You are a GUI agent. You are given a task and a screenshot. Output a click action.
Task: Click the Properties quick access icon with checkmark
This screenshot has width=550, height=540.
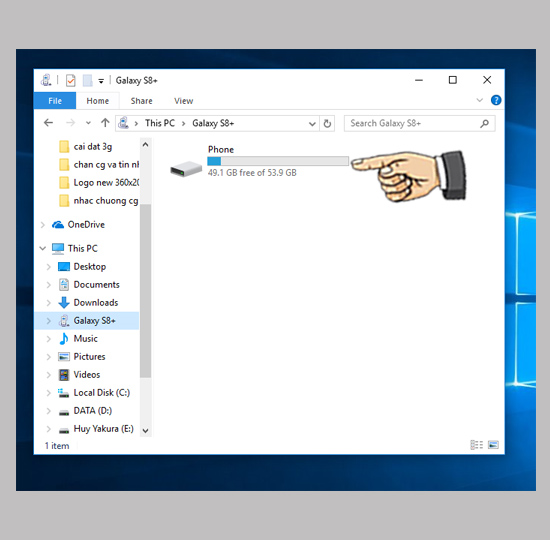coord(71,80)
